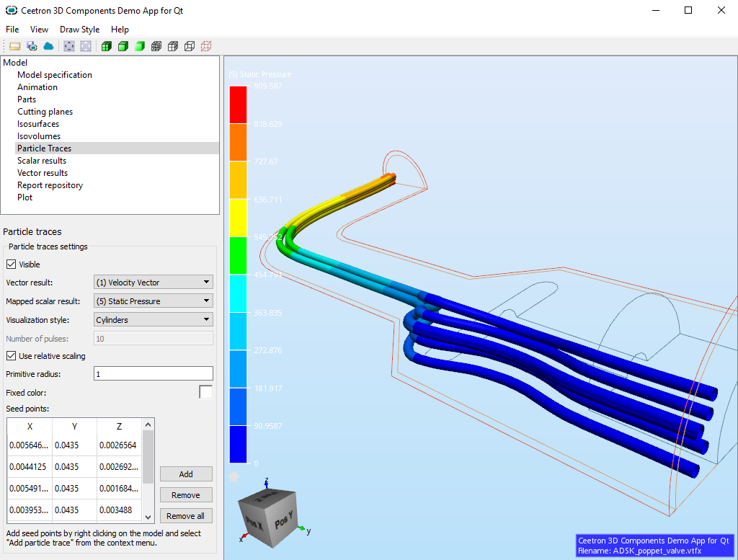Click the Remove all button
Image resolution: width=738 pixels, height=560 pixels.
186,516
